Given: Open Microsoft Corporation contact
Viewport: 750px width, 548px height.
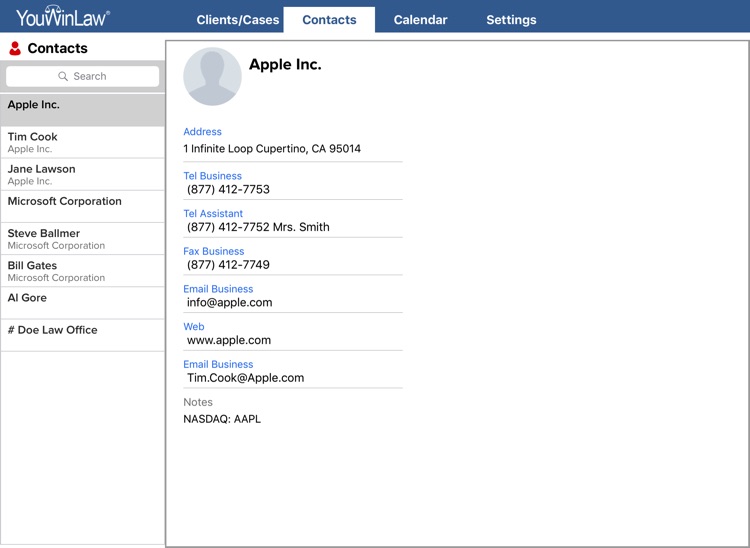Looking at the screenshot, I should pyautogui.click(x=82, y=206).
